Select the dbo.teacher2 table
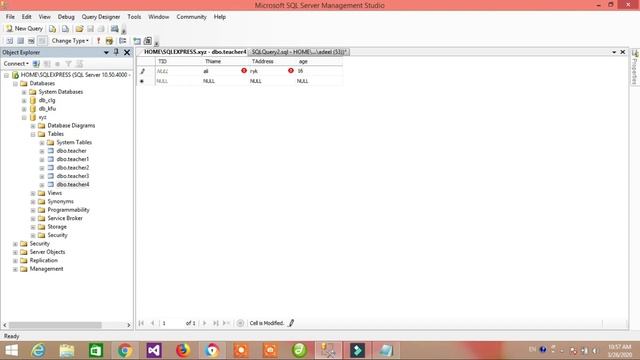 [x=73, y=168]
